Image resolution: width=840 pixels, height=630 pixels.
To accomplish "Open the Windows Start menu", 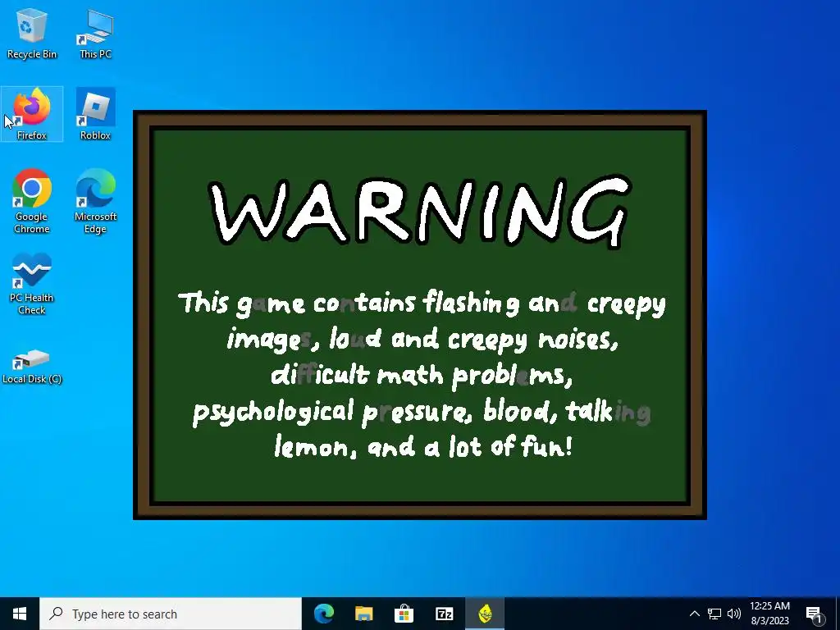I will (20, 614).
